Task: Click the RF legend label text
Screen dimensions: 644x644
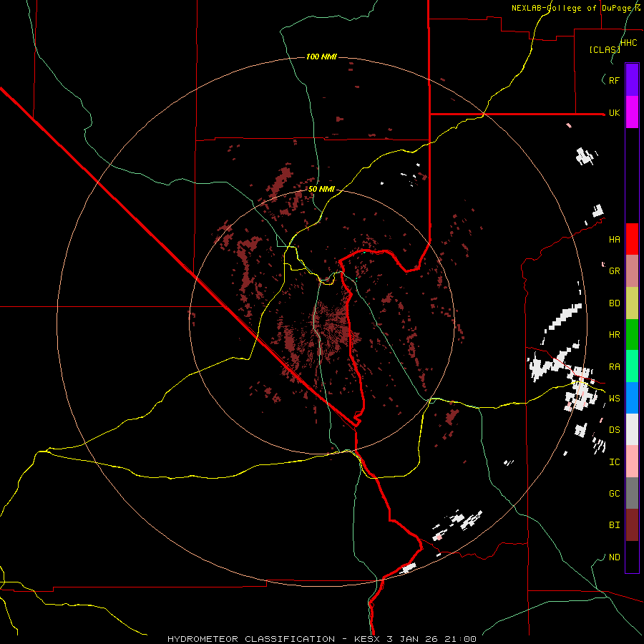Action: [614, 80]
